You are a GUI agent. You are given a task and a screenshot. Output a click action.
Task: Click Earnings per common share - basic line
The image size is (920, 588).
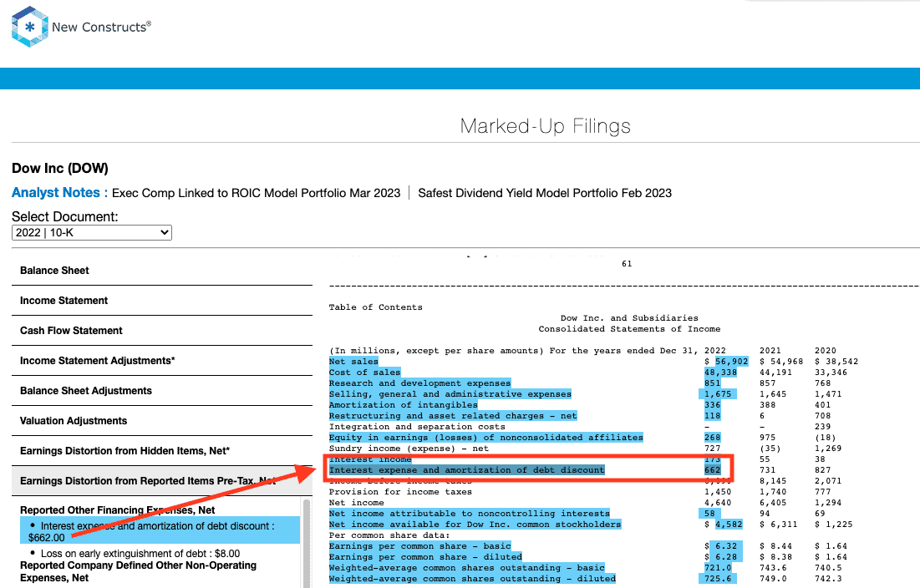(419, 545)
